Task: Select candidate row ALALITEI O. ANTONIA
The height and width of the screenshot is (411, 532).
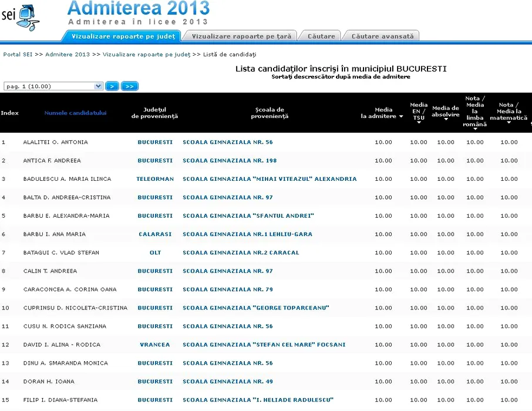Action: pos(55,142)
